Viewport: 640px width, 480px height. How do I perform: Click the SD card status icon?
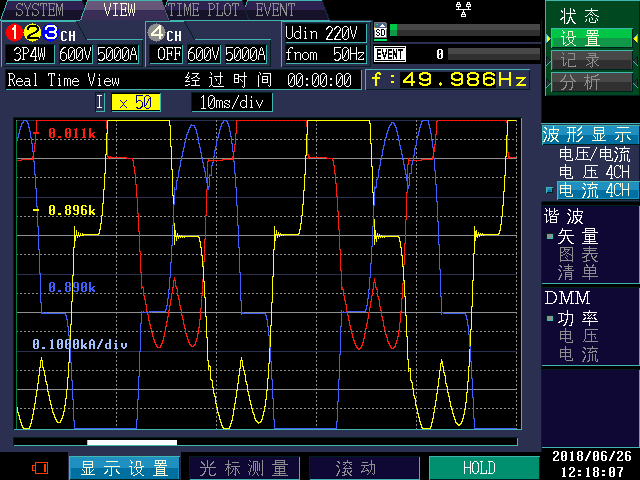click(x=380, y=31)
